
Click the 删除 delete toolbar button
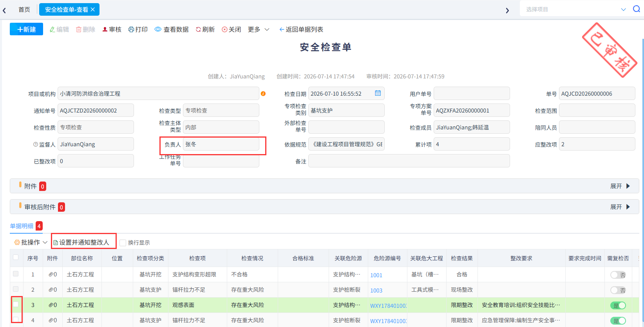pos(85,29)
